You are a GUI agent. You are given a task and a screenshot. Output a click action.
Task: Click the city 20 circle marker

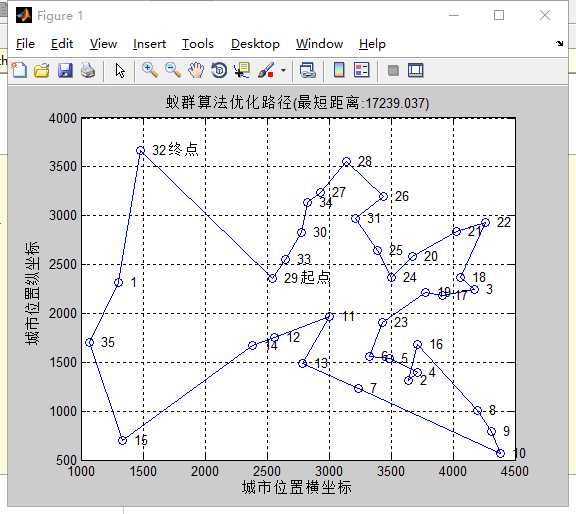click(413, 256)
